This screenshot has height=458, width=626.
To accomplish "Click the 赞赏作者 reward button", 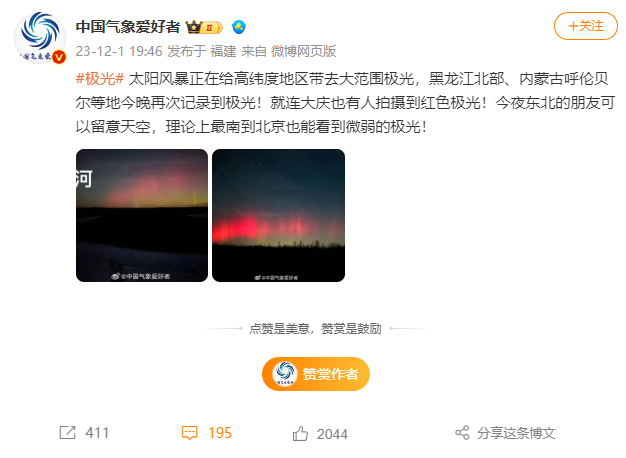I will 316,374.
